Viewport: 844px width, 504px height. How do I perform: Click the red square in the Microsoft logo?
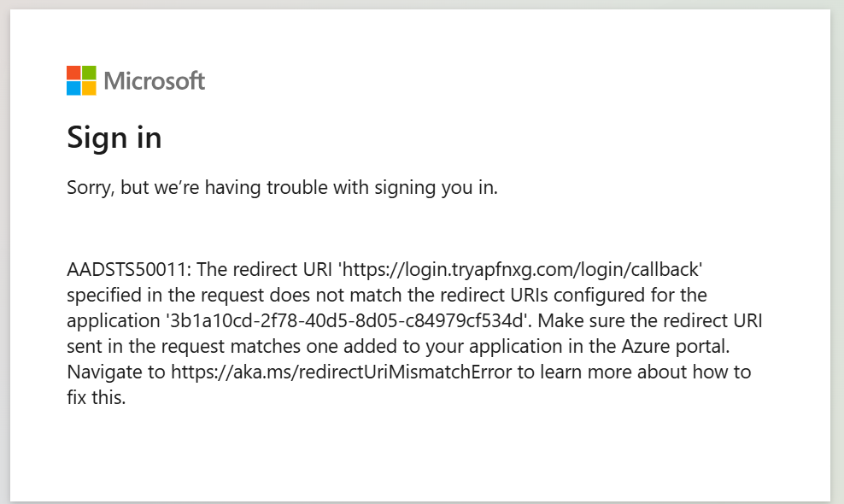73,73
